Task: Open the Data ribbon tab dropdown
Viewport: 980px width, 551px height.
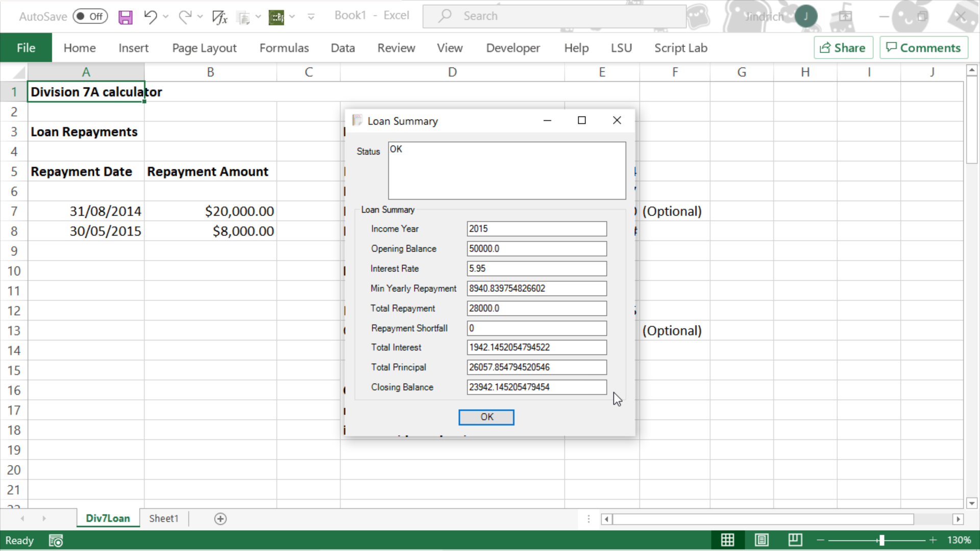Action: [x=342, y=48]
